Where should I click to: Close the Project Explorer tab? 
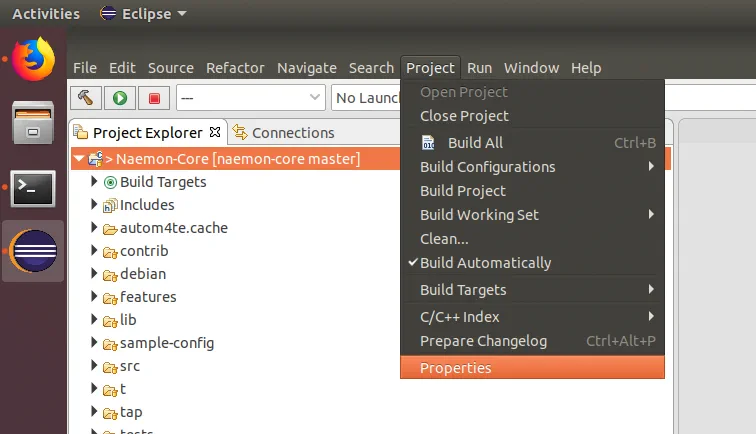coord(215,132)
